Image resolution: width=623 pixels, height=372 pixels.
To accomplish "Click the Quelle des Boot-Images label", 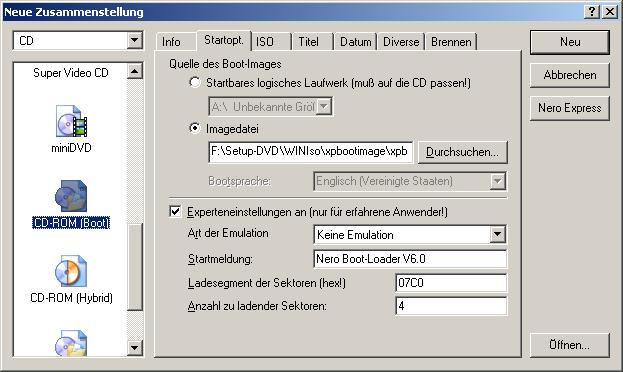I will (x=225, y=64).
